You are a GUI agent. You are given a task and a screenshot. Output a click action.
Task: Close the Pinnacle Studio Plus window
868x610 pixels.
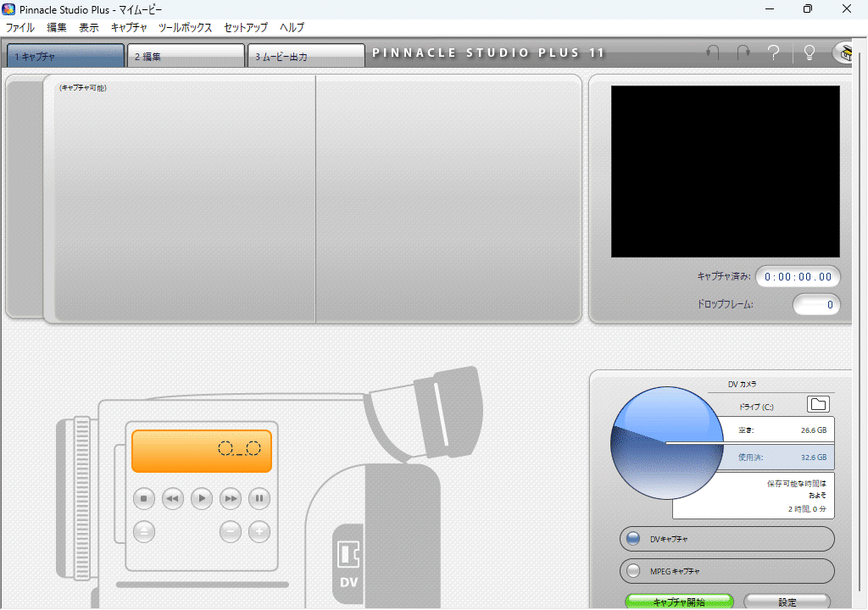pyautogui.click(x=847, y=8)
